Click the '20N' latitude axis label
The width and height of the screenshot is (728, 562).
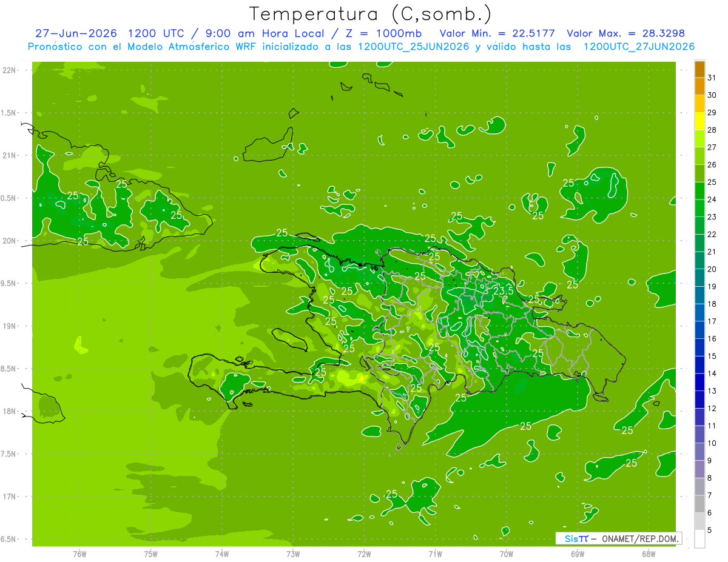9,241
